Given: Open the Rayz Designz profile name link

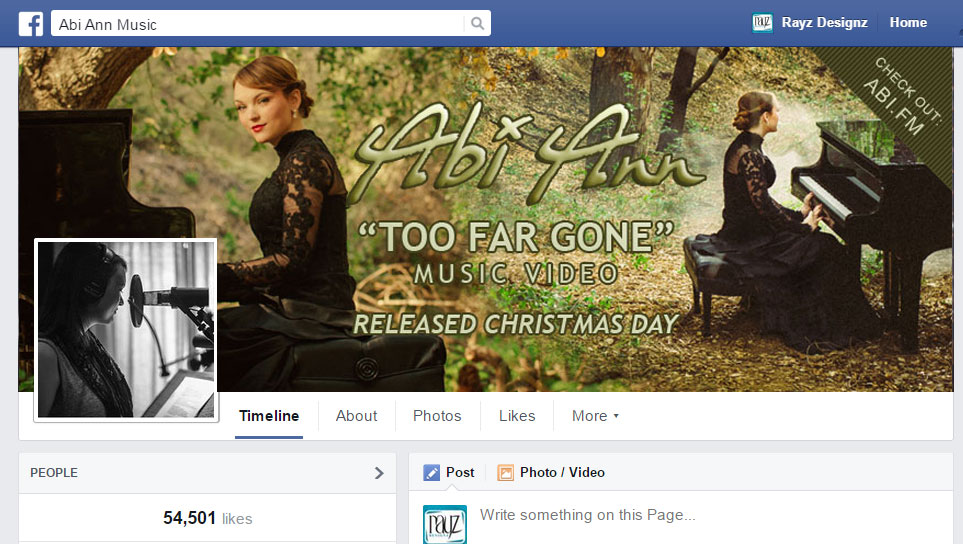Looking at the screenshot, I should pos(824,23).
